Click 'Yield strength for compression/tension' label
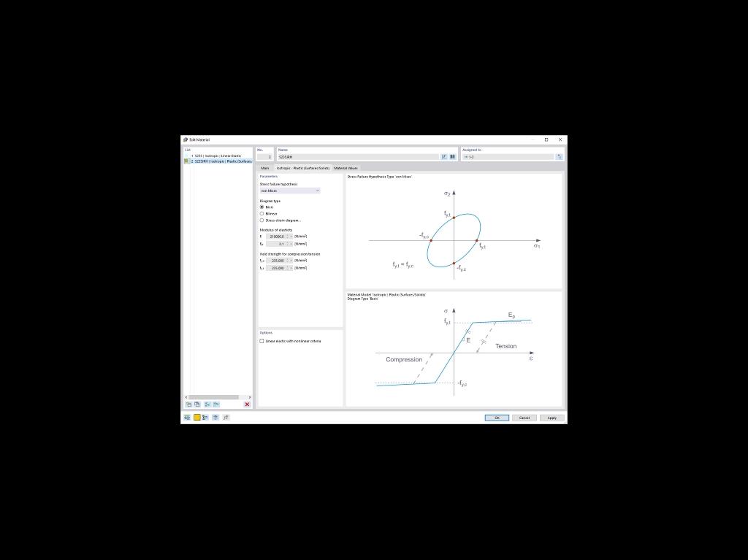The image size is (748, 560). click(289, 254)
